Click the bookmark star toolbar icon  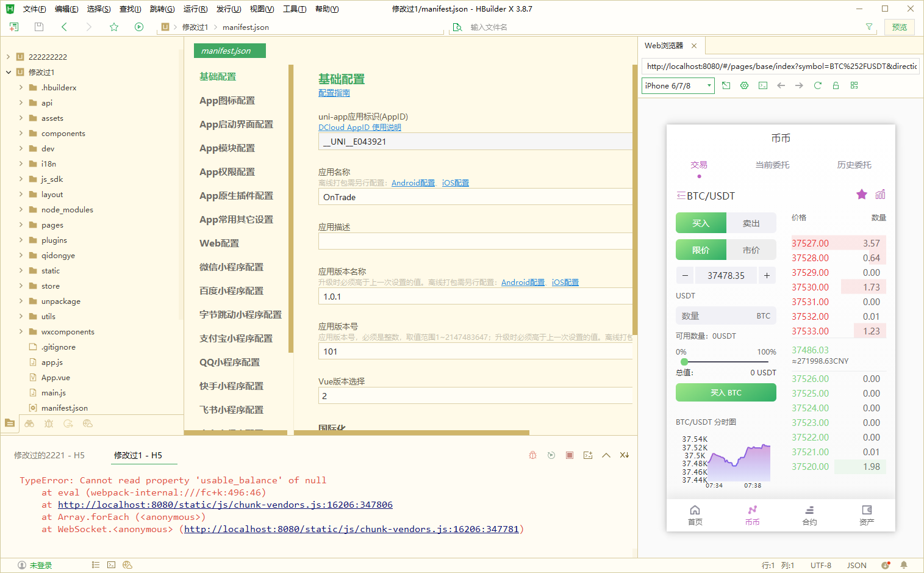coord(114,27)
